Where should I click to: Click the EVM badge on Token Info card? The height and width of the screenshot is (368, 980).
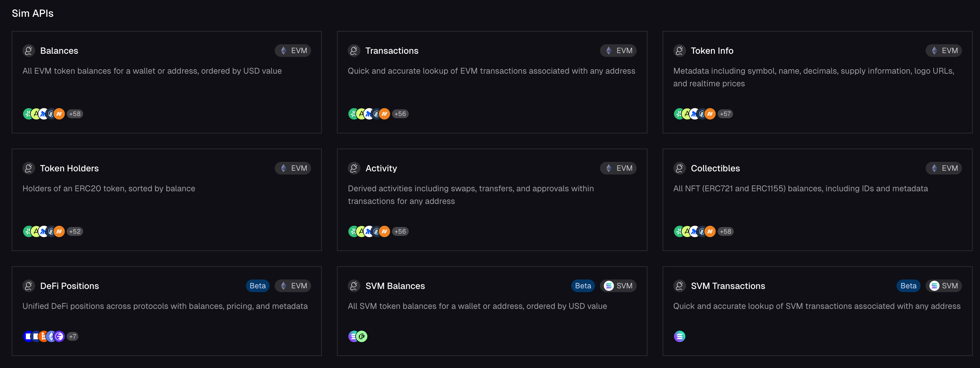point(943,51)
